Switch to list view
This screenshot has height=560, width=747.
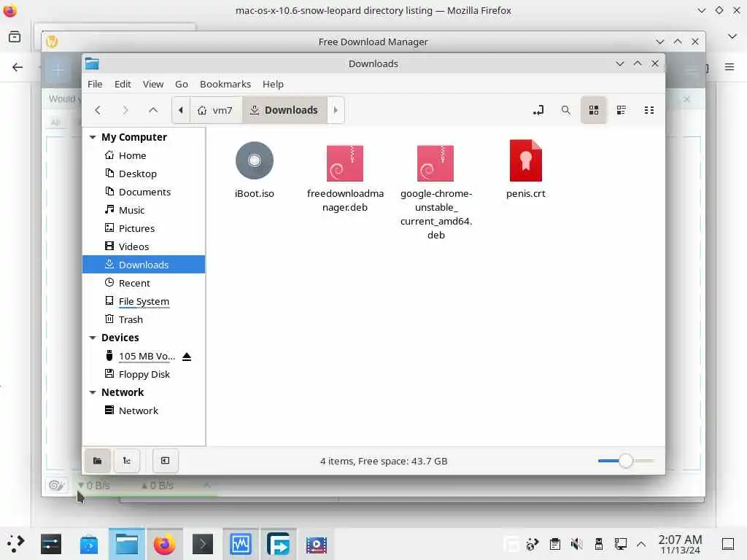coord(622,110)
